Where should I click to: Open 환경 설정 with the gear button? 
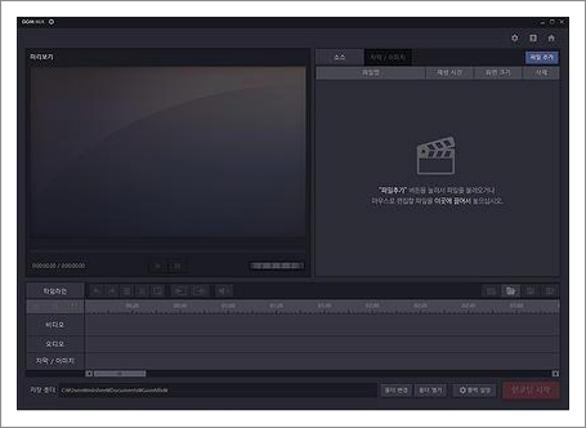click(x=475, y=390)
